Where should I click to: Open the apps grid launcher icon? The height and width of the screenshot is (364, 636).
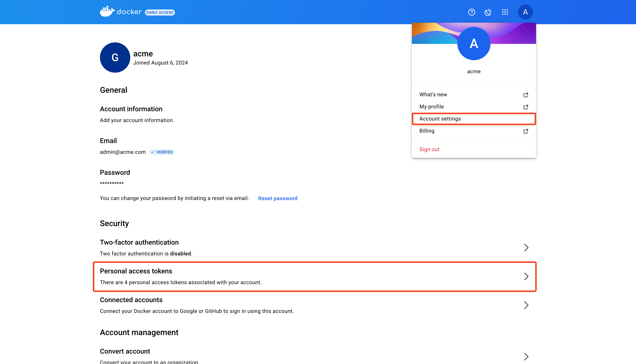point(505,12)
